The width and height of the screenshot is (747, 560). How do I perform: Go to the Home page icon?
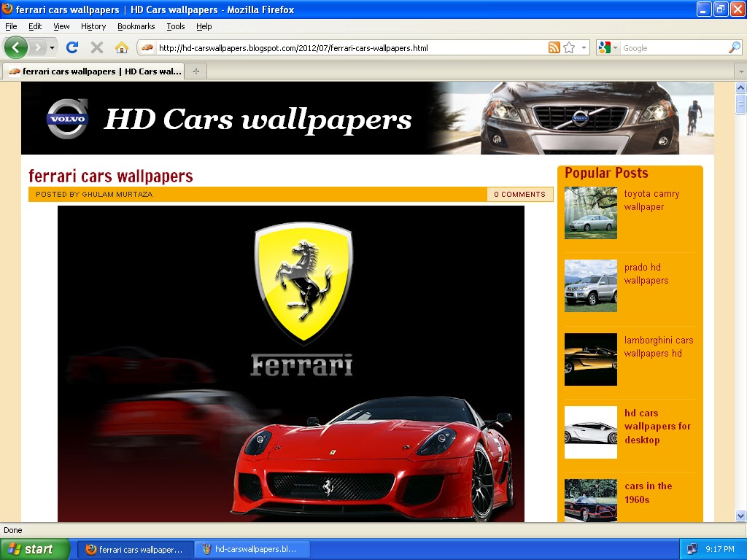click(122, 47)
